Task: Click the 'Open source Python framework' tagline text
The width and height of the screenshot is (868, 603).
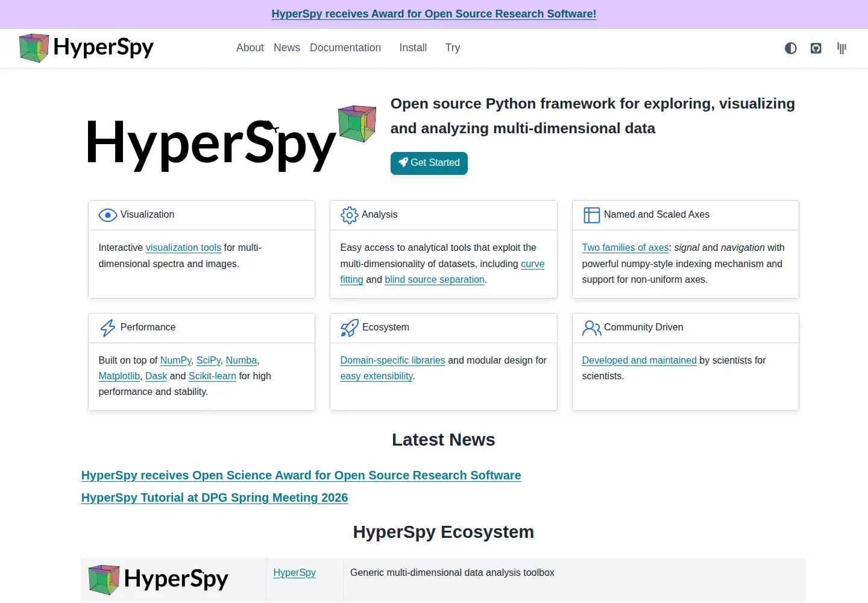Action: [593, 116]
